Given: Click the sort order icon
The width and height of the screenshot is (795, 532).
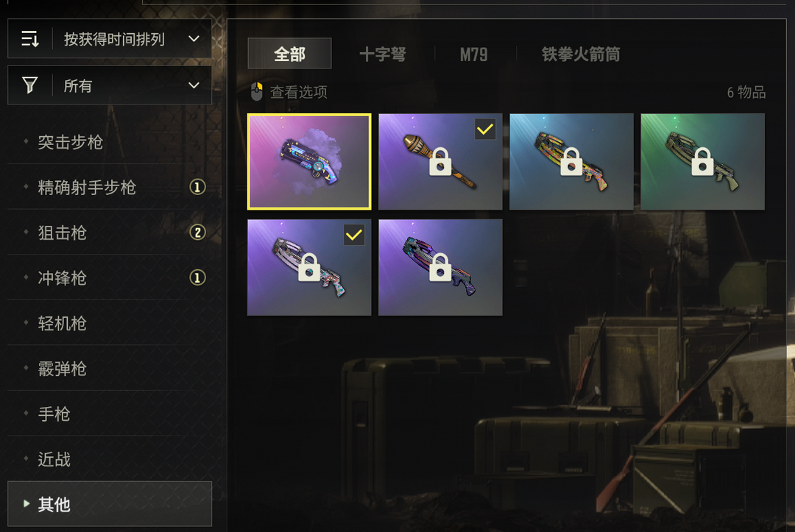Looking at the screenshot, I should [x=30, y=38].
